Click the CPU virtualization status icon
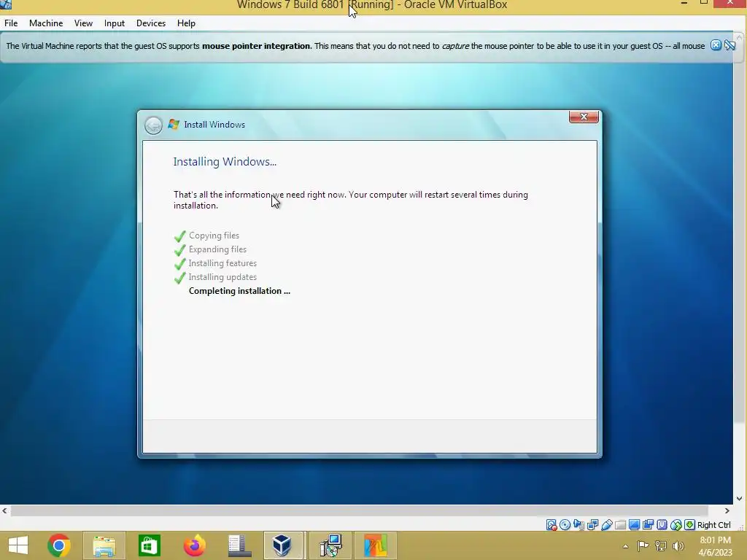This screenshot has width=747, height=560. (662, 525)
